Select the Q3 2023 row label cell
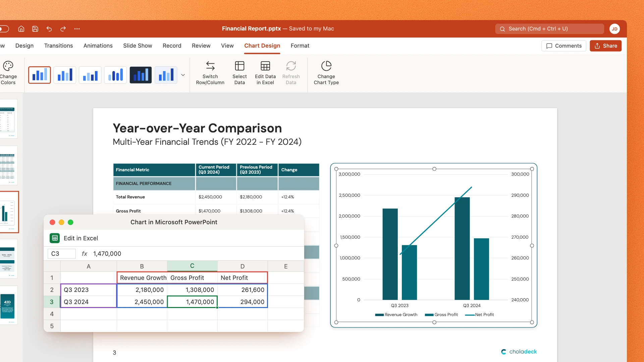 pyautogui.click(x=89, y=290)
